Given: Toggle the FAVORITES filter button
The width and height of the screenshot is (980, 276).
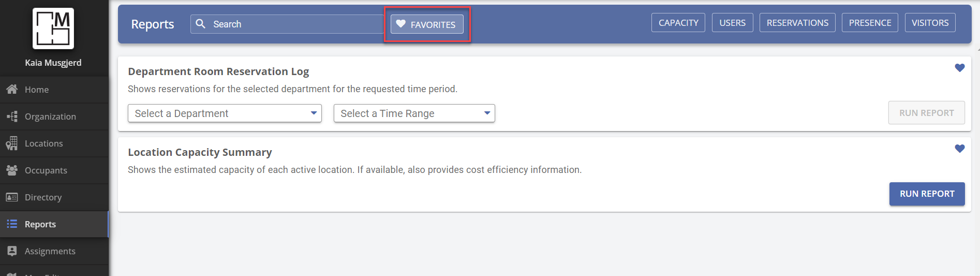Looking at the screenshot, I should pyautogui.click(x=427, y=24).
